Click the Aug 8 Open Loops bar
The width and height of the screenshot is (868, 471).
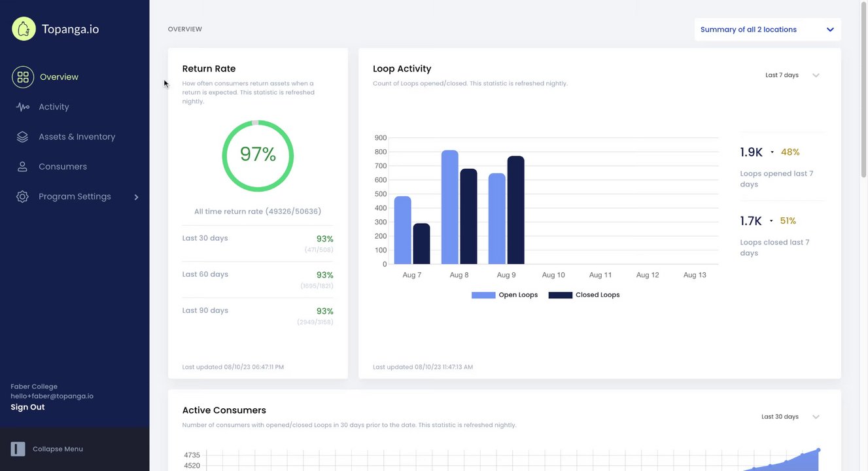(450, 207)
